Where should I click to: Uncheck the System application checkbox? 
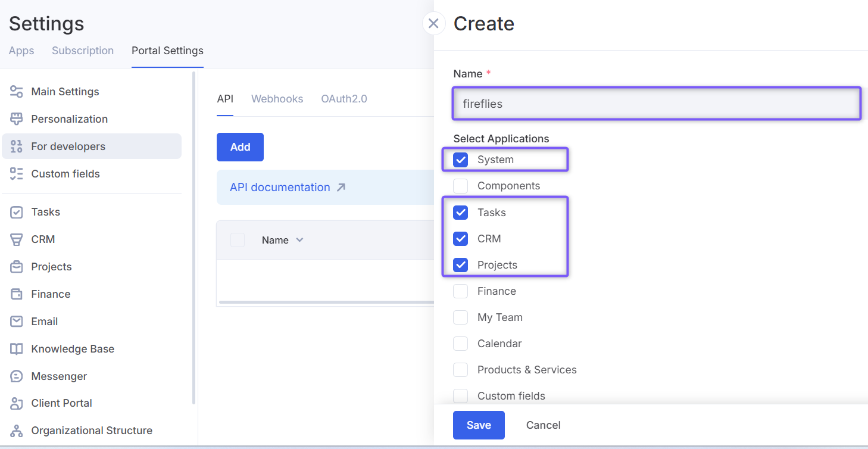[461, 160]
